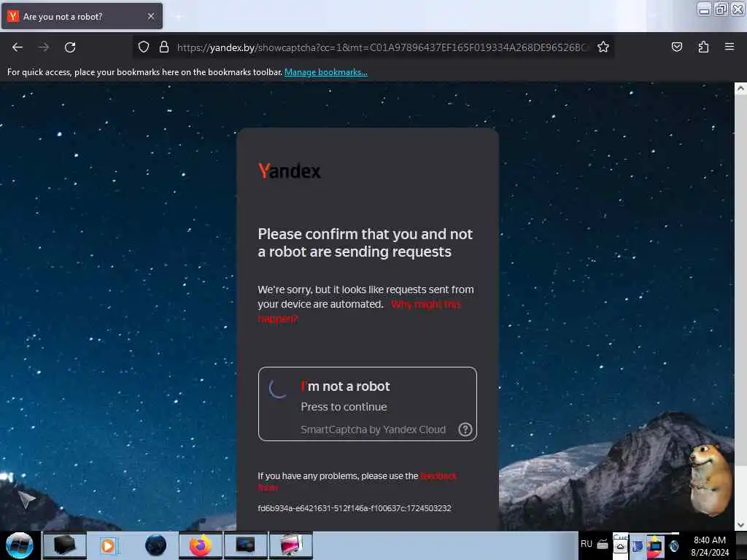747x560 pixels.
Task: Open the SmartCaptcha help question mark
Action: (465, 429)
